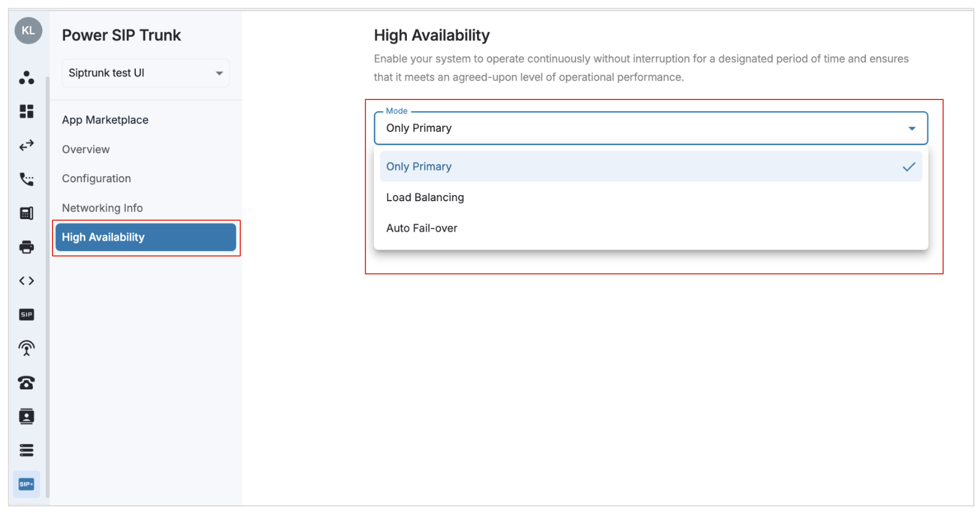Open the black SIP sidebar icon
Viewport: 980px width, 513px height.
(26, 315)
